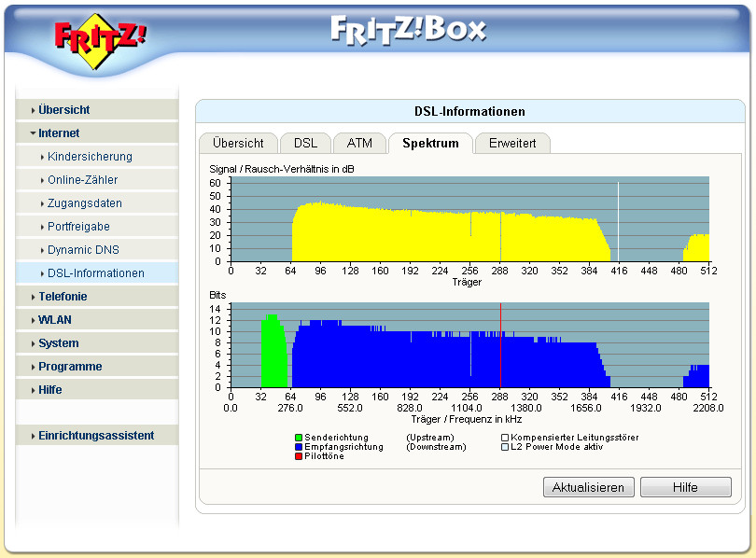The width and height of the screenshot is (756, 558).
Task: Click red Pilottöne legend swatch
Action: [299, 456]
